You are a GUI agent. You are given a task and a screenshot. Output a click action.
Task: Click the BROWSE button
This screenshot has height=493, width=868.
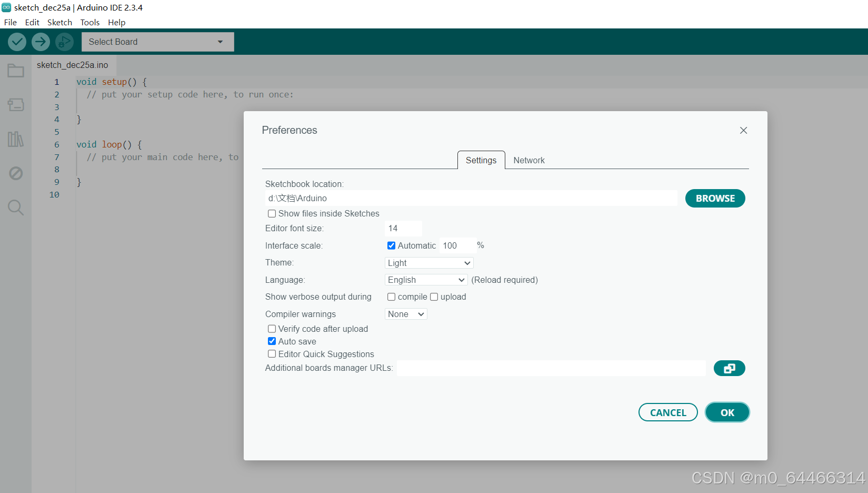(715, 199)
